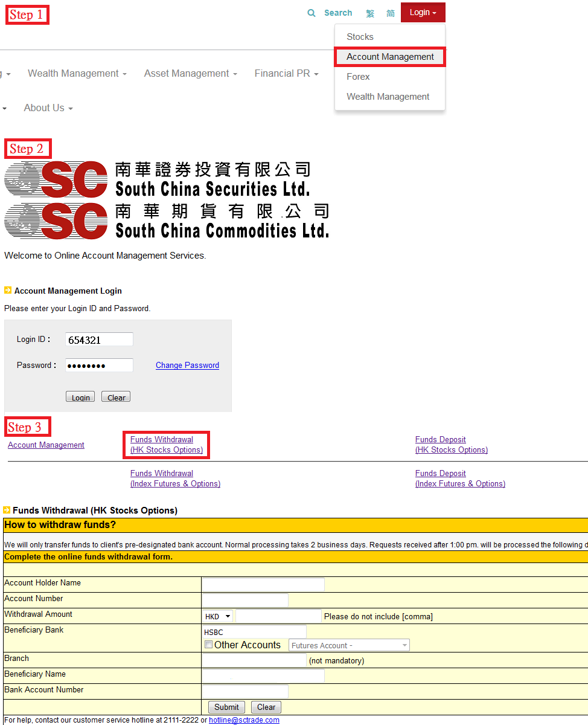Viewport: 588px width, 725px height.
Task: Expand About Us navigation menu
Action: click(x=48, y=108)
